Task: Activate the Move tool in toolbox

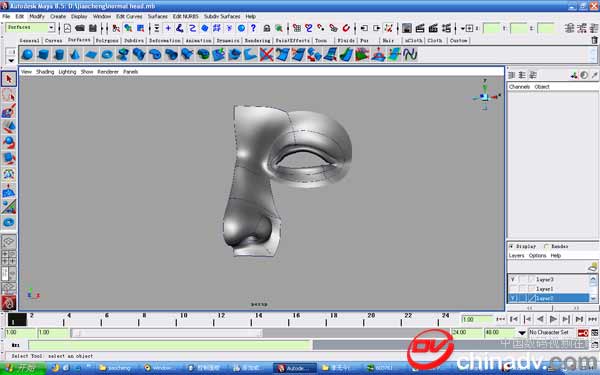Action: [x=9, y=127]
